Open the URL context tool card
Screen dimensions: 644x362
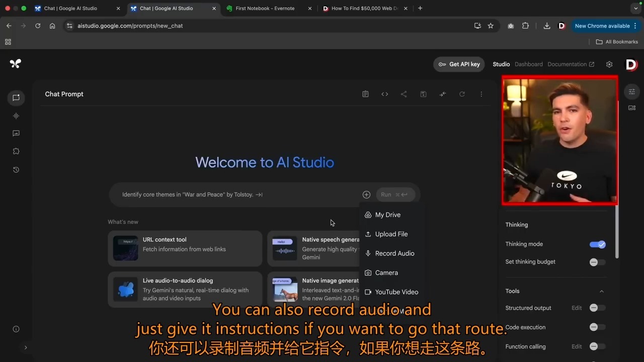[185, 248]
